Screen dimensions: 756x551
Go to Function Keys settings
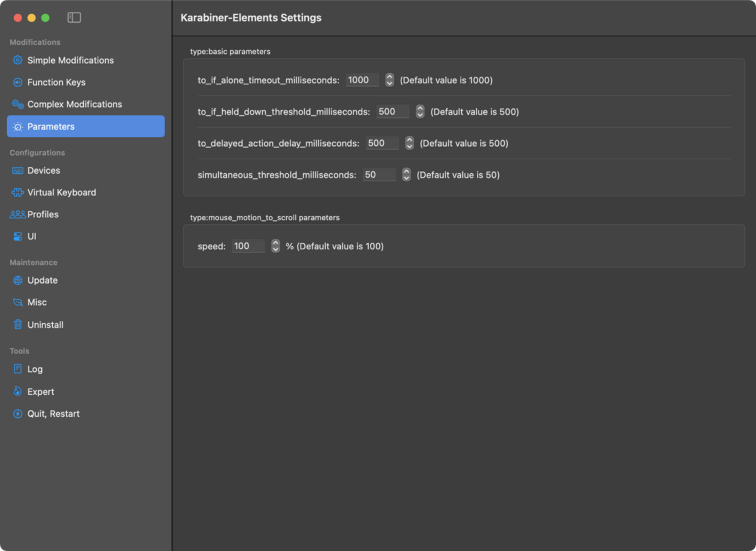(x=85, y=82)
